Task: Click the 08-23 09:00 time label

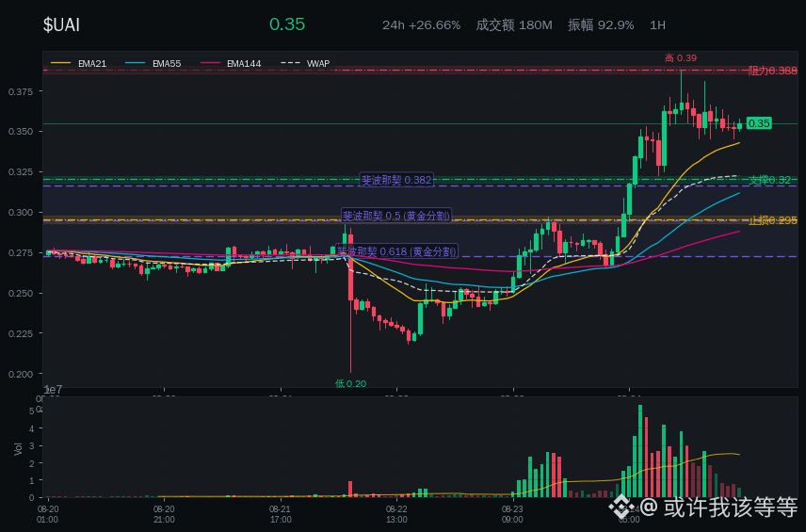Action: (x=512, y=514)
